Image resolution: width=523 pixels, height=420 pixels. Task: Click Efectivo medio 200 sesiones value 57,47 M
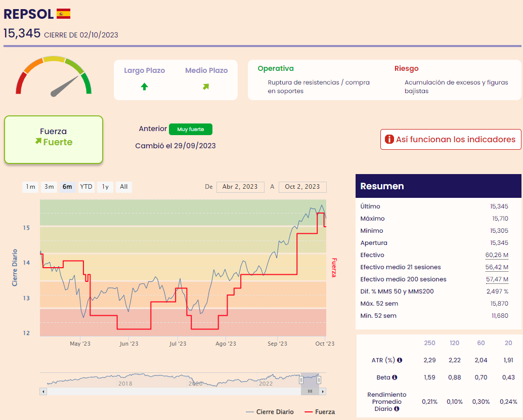(497, 279)
